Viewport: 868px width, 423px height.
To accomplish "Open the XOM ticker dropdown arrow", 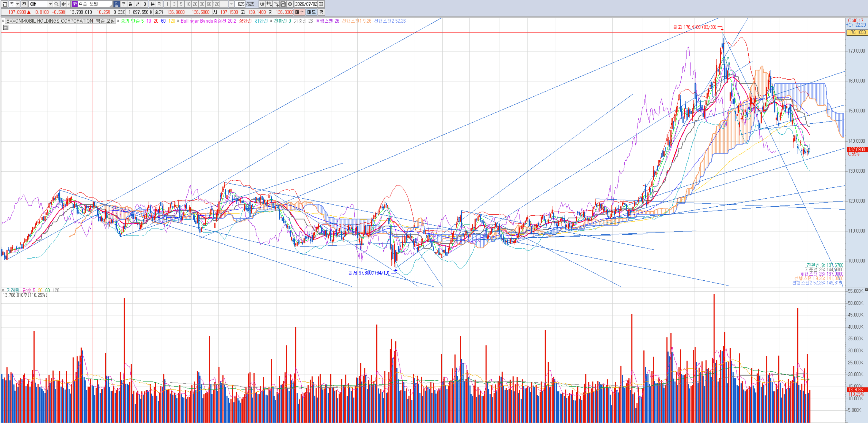I will coord(50,4).
